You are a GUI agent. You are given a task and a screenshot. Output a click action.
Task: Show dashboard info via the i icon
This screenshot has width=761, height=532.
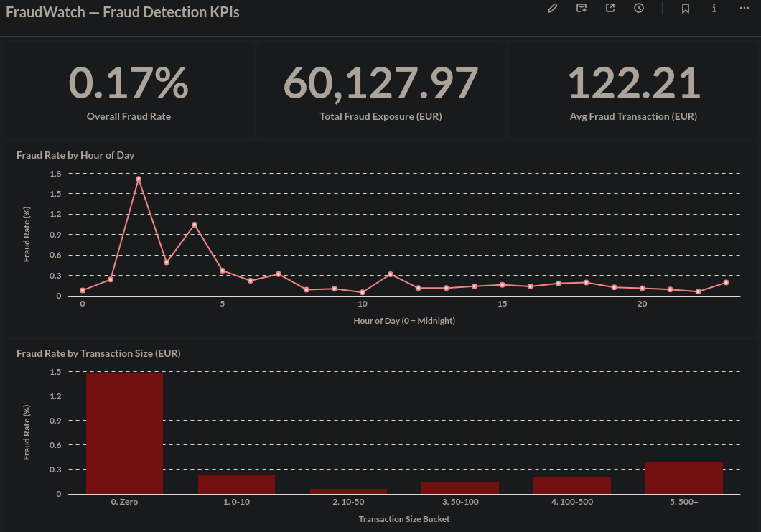[714, 8]
